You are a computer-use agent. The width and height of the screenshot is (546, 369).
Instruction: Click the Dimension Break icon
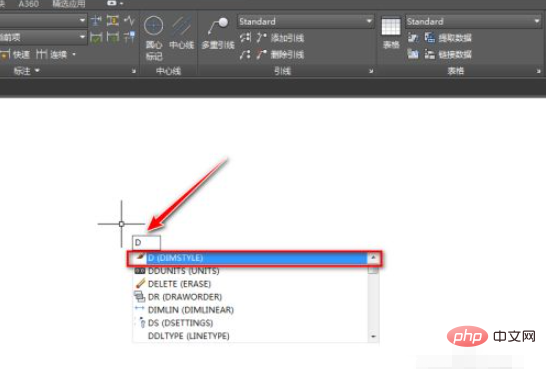pos(96,21)
